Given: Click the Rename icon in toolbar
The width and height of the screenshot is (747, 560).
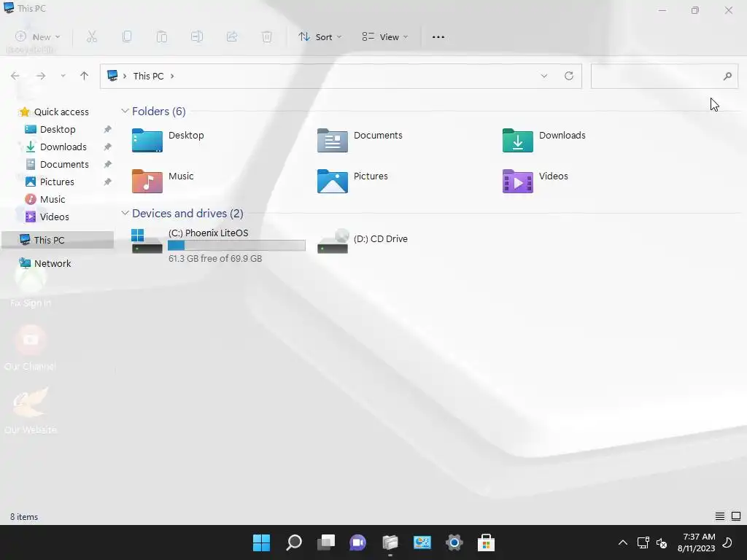Looking at the screenshot, I should 197,36.
